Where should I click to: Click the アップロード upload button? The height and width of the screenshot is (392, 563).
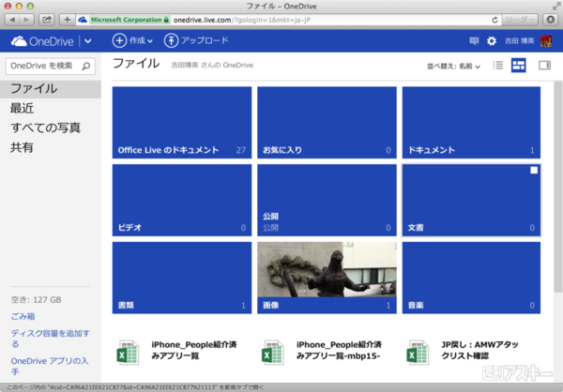196,40
